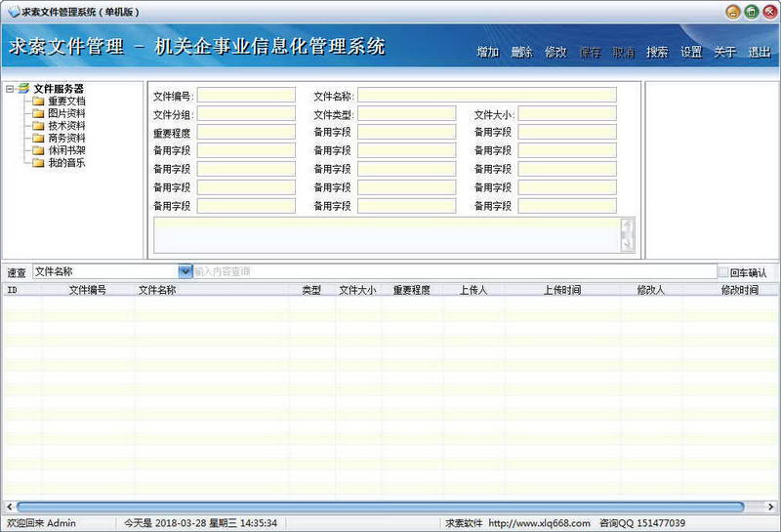Screen dimensions: 781x532
Task: Click the 文件服务器 server icon
Action: 22,89
